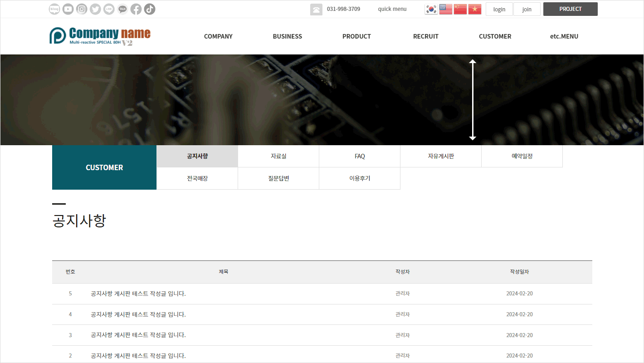Image resolution: width=644 pixels, height=363 pixels.
Task: Click date 2024-02-20 in row 4
Action: point(519,314)
